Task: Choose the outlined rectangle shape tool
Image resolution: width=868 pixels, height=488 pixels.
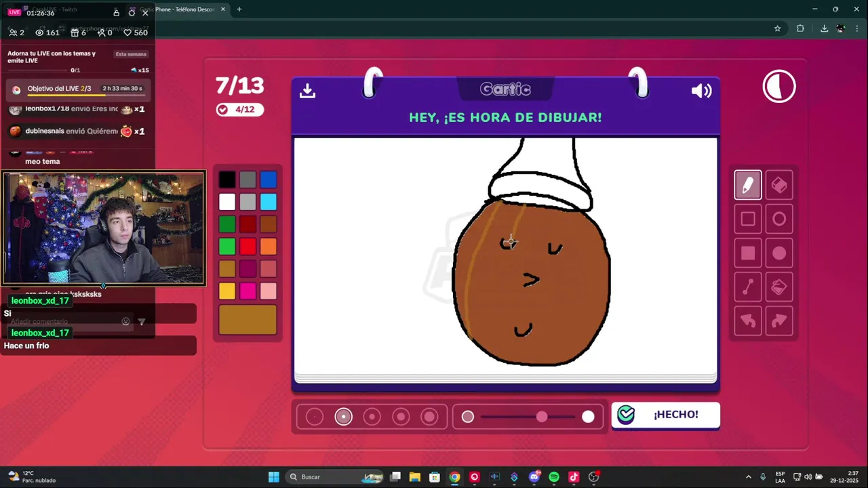Action: tap(748, 219)
